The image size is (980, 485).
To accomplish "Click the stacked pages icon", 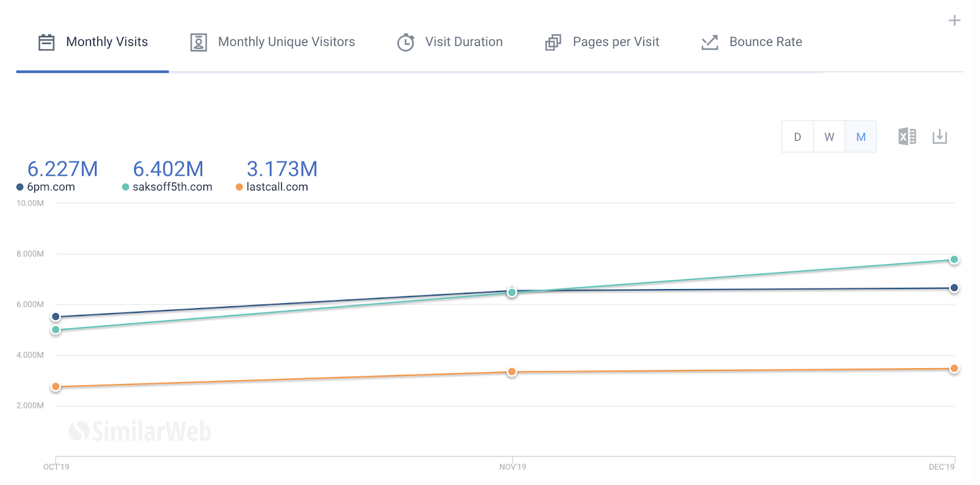I will (x=553, y=42).
